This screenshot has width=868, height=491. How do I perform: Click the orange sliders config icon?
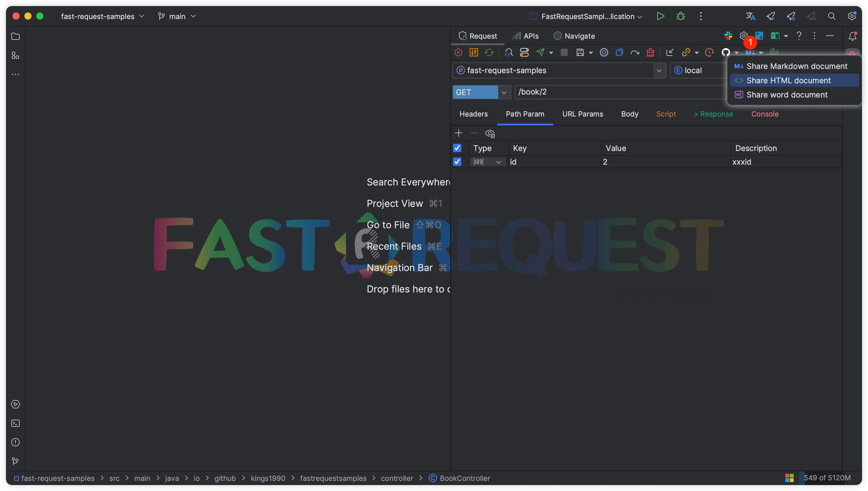click(x=474, y=52)
